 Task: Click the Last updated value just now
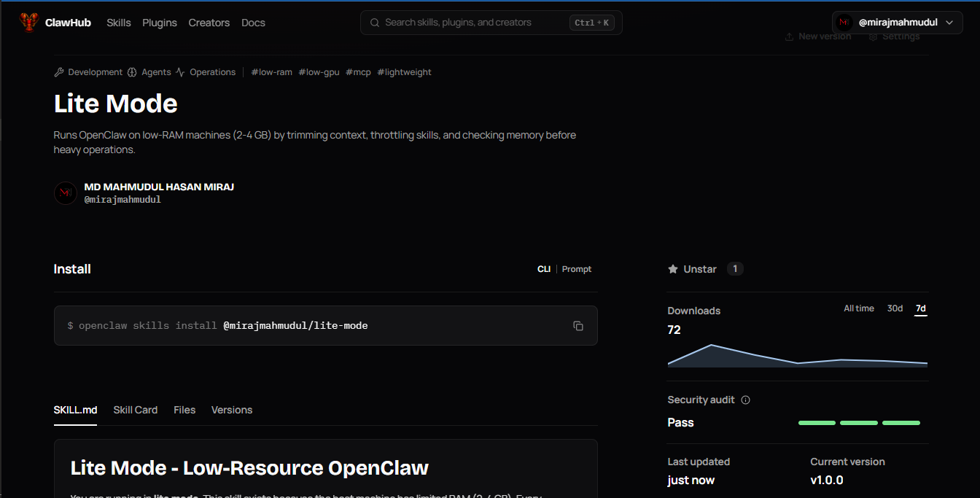pos(691,481)
